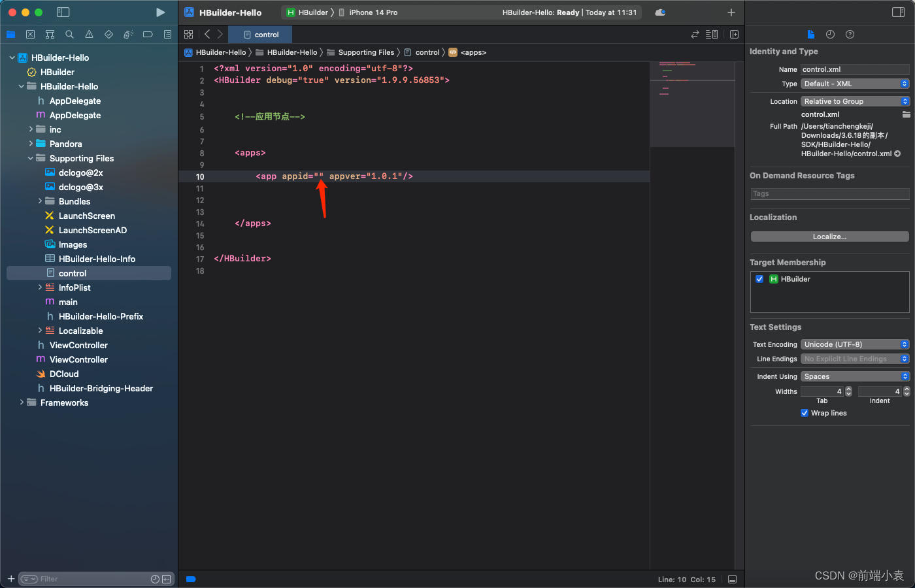
Task: Go back with the left chevron
Action: click(x=207, y=35)
